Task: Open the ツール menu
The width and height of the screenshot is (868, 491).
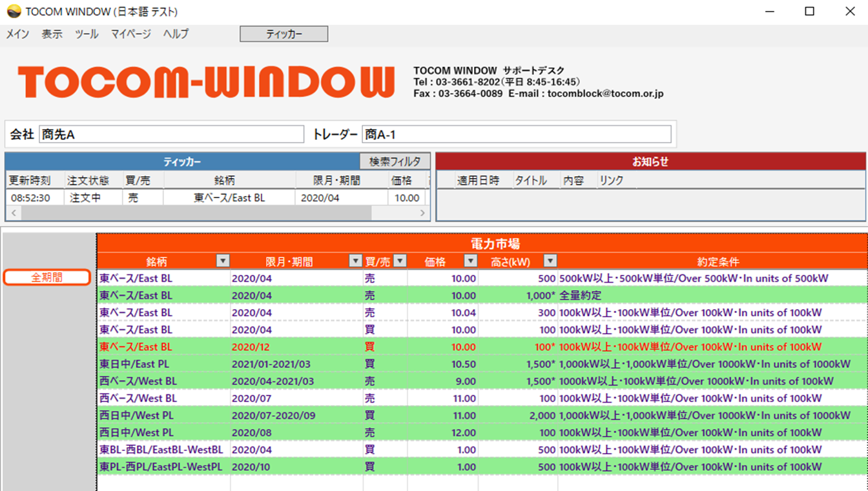Action: pyautogui.click(x=87, y=34)
